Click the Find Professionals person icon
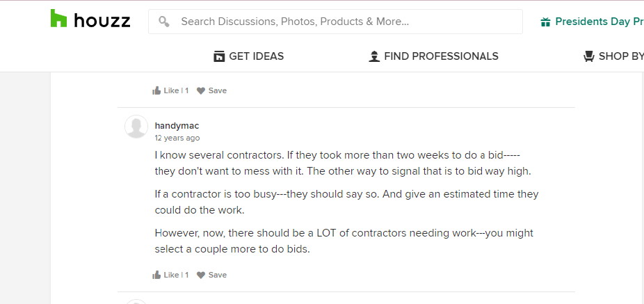The image size is (644, 304). click(374, 56)
